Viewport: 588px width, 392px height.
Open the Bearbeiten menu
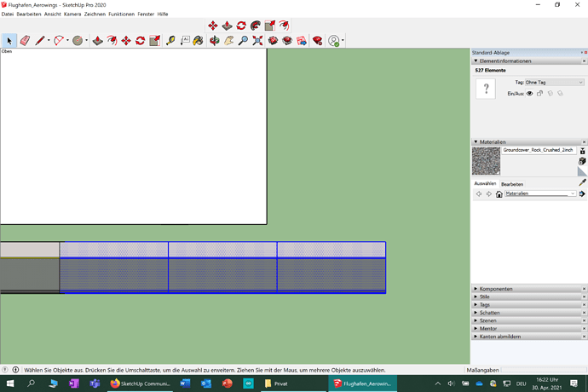[29, 14]
